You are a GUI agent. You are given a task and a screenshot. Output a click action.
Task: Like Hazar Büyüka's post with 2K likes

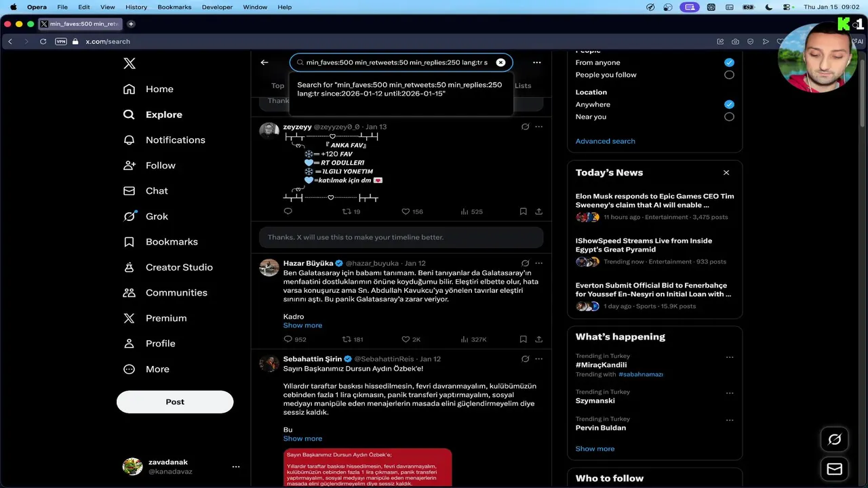point(411,339)
